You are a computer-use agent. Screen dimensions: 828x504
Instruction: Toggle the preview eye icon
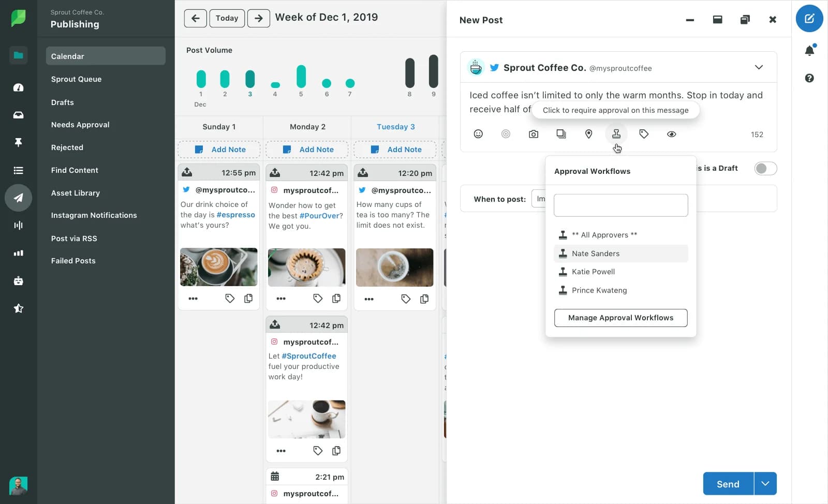pyautogui.click(x=671, y=134)
